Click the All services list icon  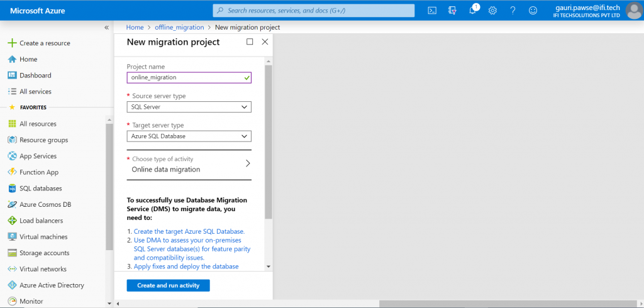pyautogui.click(x=12, y=92)
